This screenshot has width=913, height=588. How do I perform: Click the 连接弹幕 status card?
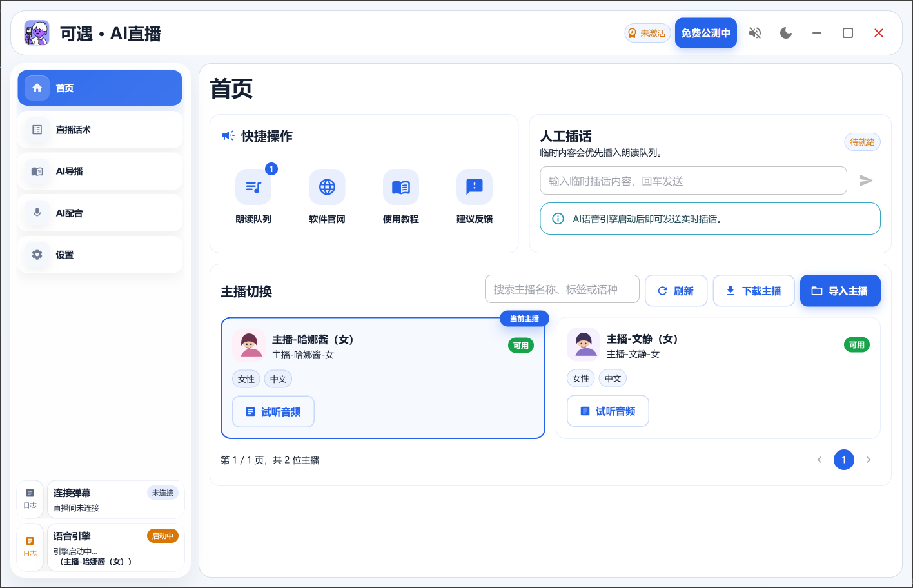(x=116, y=499)
